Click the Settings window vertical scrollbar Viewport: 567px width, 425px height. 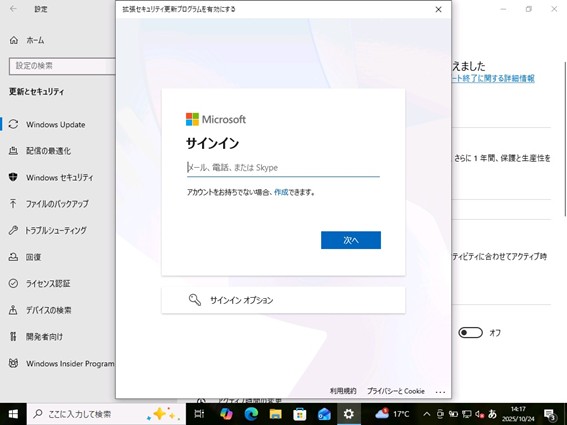565,139
